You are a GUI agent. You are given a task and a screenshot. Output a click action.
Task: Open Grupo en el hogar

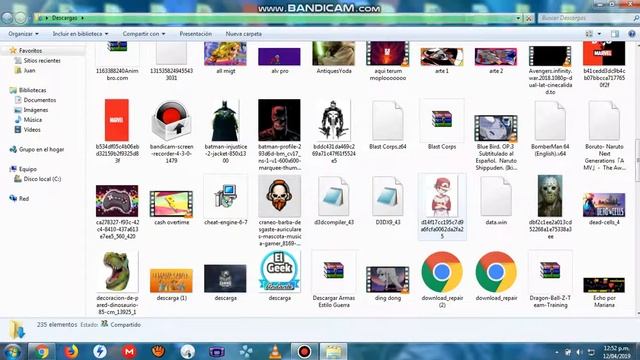point(37,149)
